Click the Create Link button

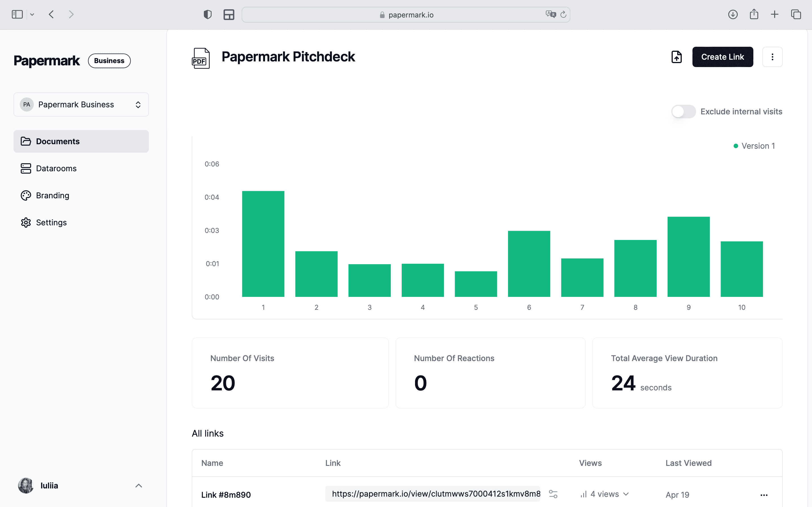[723, 57]
